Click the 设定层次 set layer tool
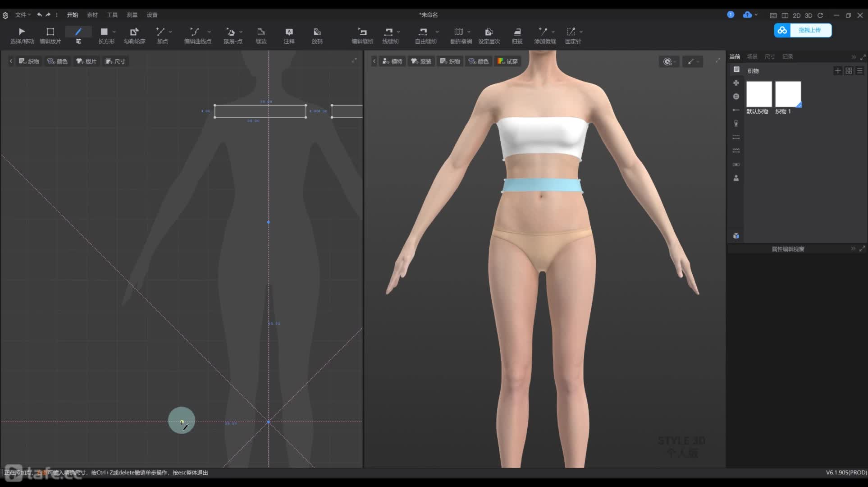This screenshot has height=487, width=868. pyautogui.click(x=489, y=36)
